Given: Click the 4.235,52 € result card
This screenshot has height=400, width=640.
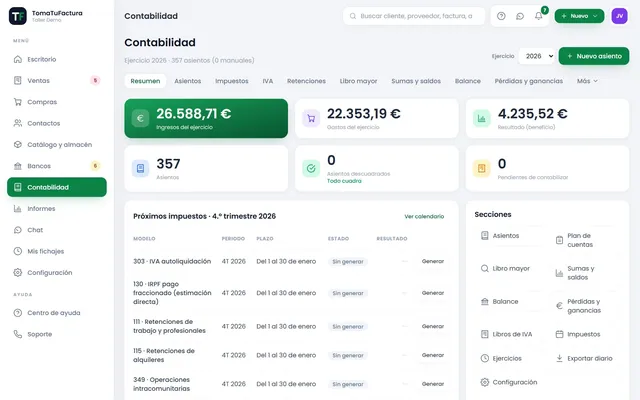Looking at the screenshot, I should (x=547, y=118).
